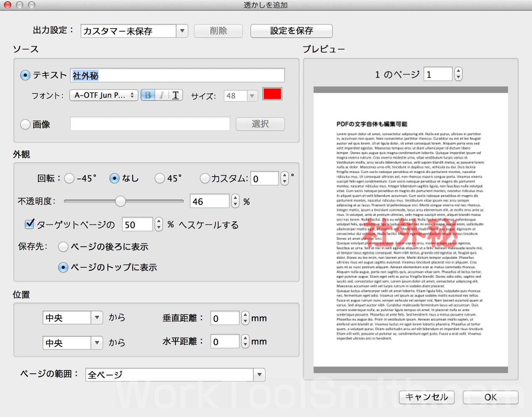532x417 pixels.
Task: Click the 水平距離 value field
Action: click(225, 341)
